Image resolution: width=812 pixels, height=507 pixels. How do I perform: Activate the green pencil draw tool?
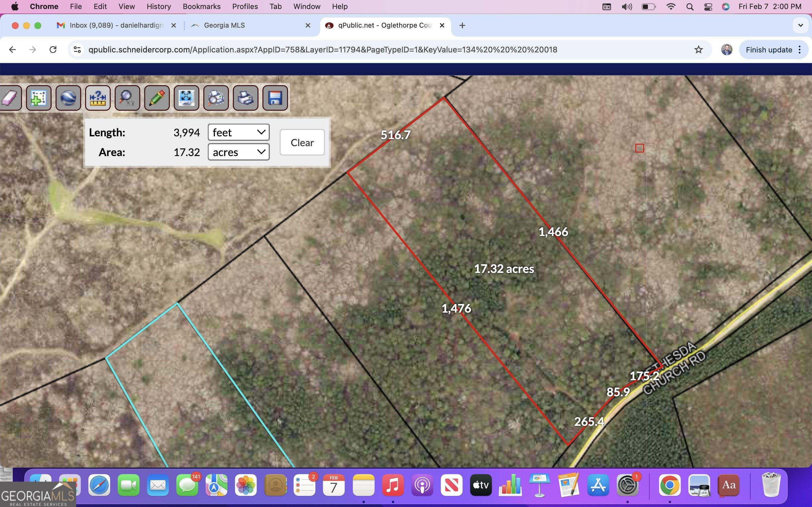pyautogui.click(x=157, y=98)
